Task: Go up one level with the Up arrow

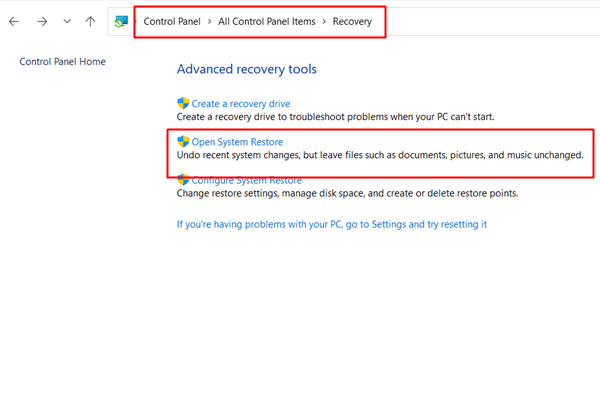Action: coord(91,21)
